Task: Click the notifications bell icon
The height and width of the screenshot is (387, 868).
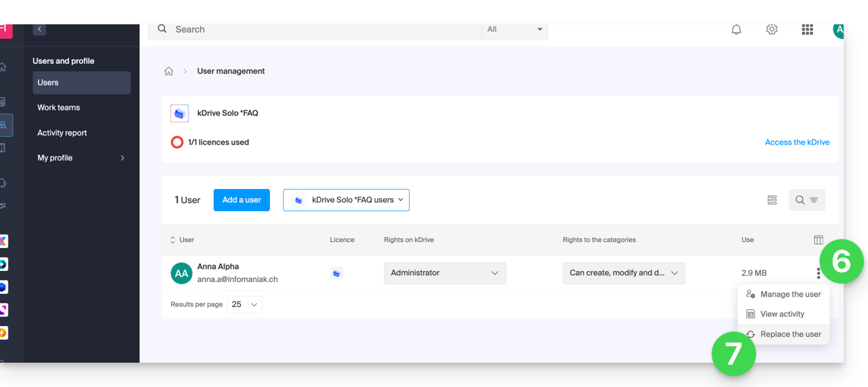Action: coord(736,30)
